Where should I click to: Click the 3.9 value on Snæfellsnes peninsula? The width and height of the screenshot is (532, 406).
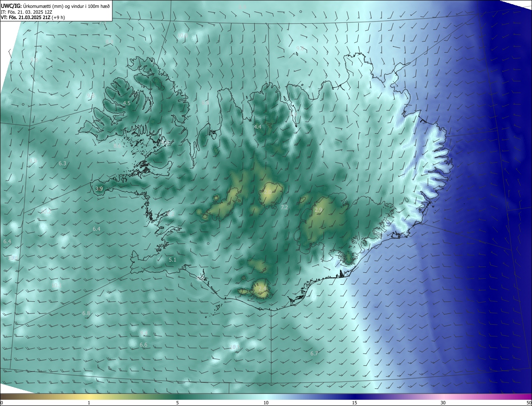click(x=99, y=188)
